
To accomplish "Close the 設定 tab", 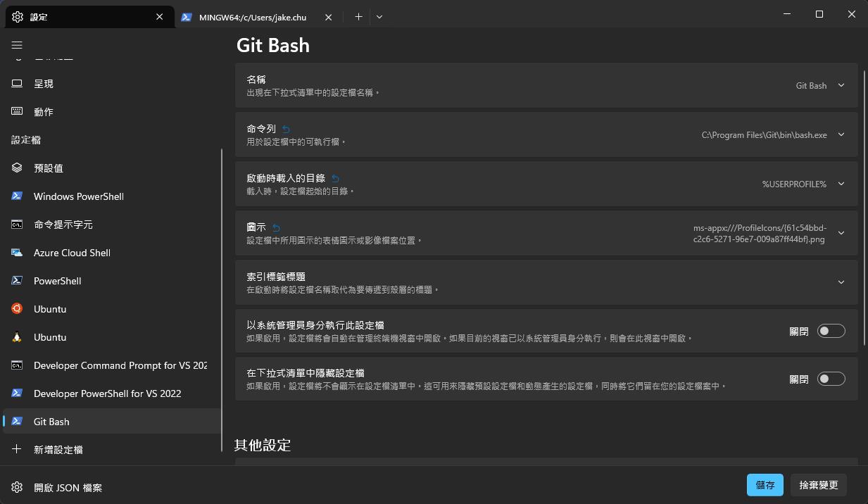I will click(x=160, y=17).
